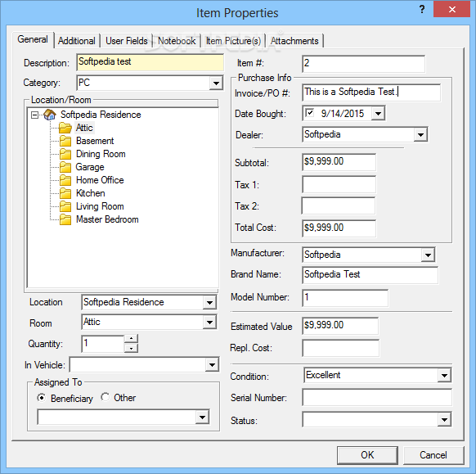This screenshot has height=474, width=476.
Task: Click the Attic open folder icon
Action: click(x=65, y=128)
